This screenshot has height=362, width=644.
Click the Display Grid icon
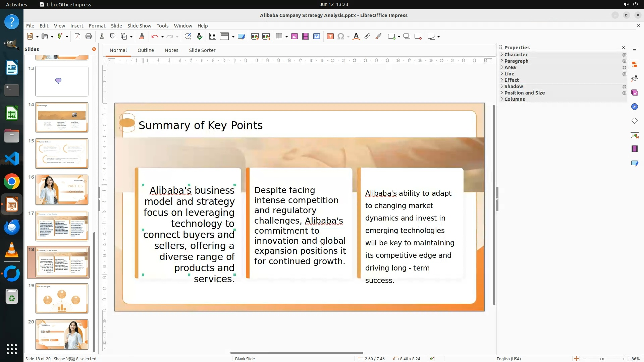point(212,37)
